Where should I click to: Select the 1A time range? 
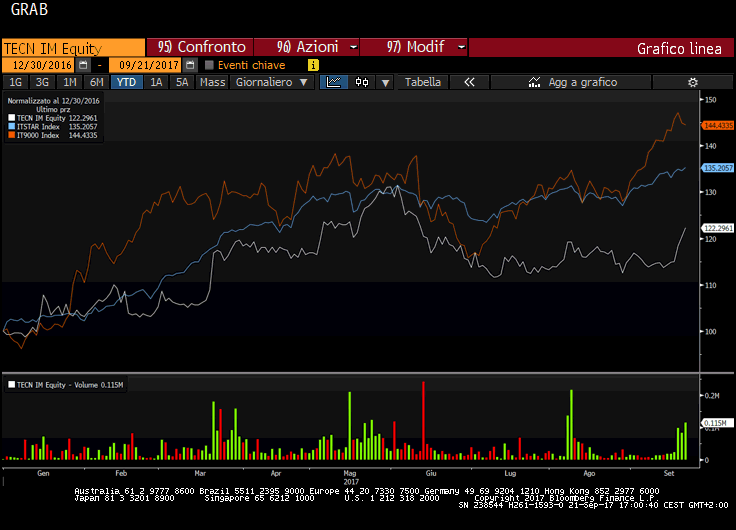coord(156,82)
